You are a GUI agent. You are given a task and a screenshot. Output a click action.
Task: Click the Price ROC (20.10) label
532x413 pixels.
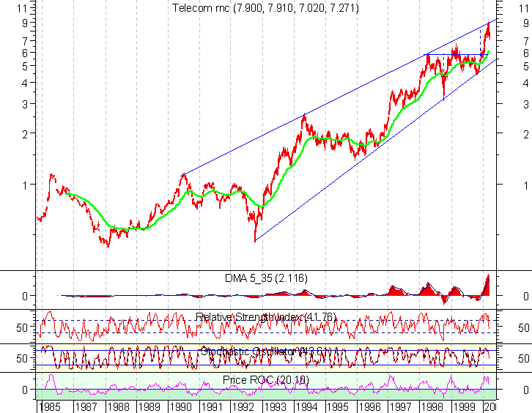266,380
